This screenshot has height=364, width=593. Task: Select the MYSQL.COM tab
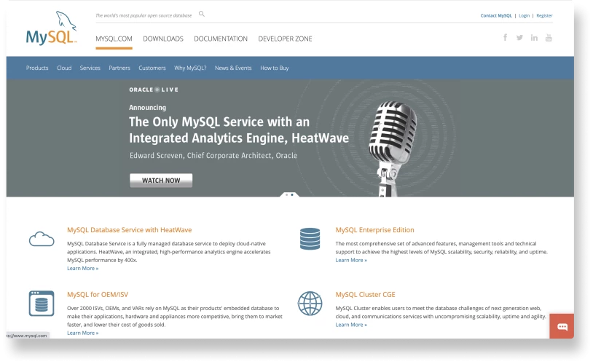click(x=114, y=39)
